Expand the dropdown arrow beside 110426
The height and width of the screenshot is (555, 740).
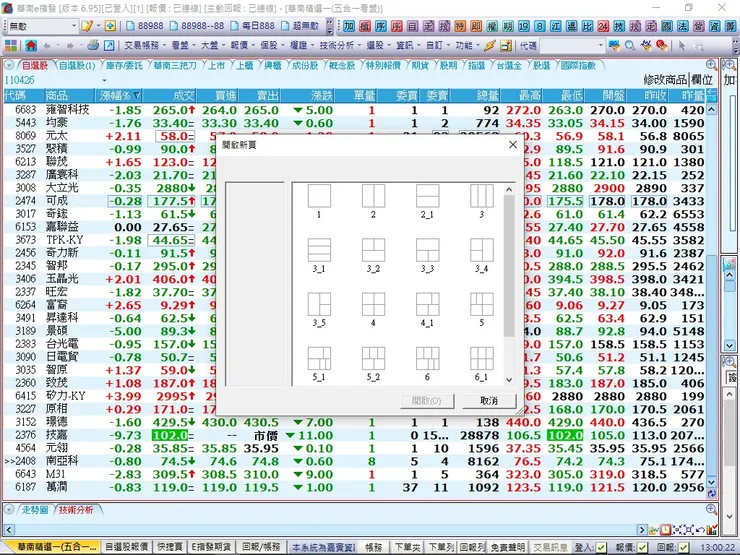point(104,80)
